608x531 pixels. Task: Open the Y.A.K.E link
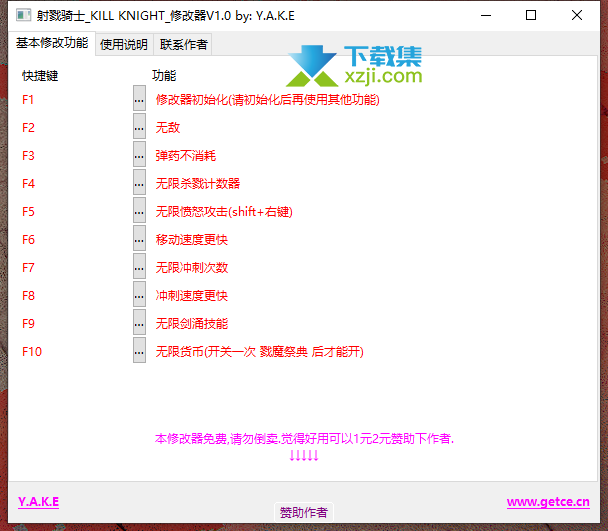38,502
